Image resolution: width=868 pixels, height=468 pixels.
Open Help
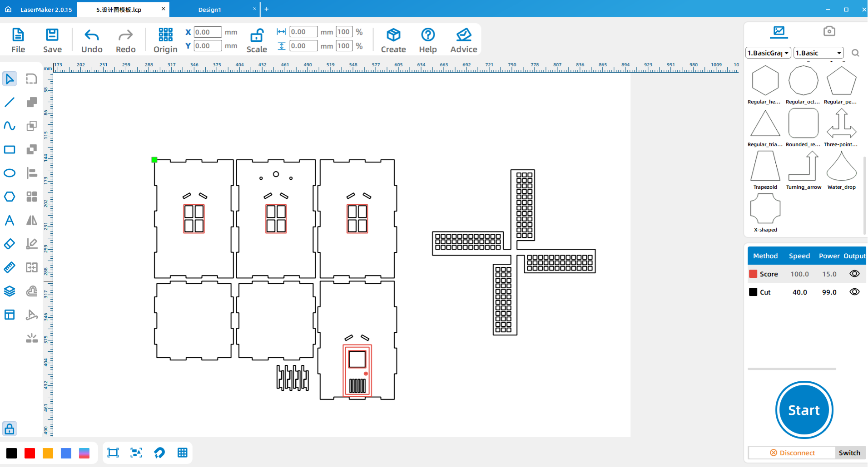click(x=428, y=40)
